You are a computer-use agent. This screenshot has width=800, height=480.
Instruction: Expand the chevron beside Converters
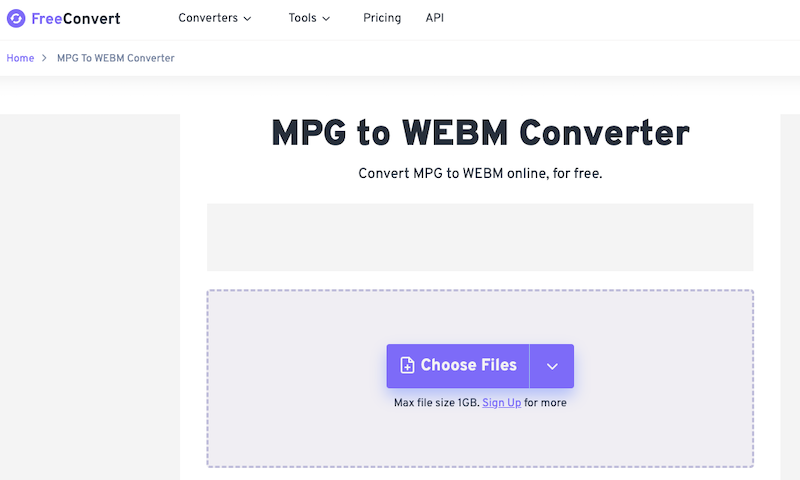tap(247, 18)
